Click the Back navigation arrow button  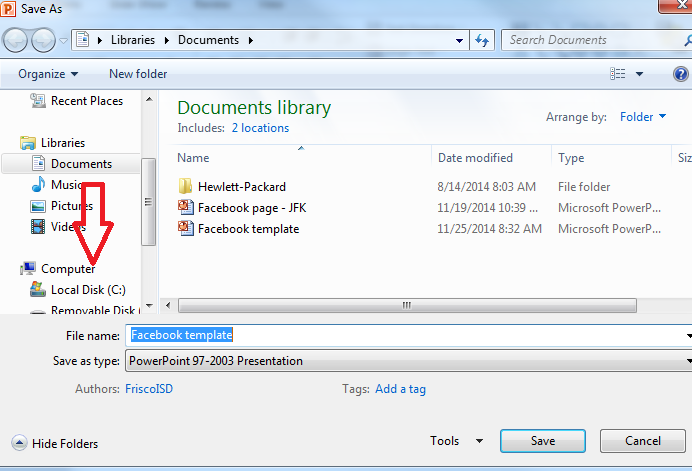pyautogui.click(x=15, y=41)
